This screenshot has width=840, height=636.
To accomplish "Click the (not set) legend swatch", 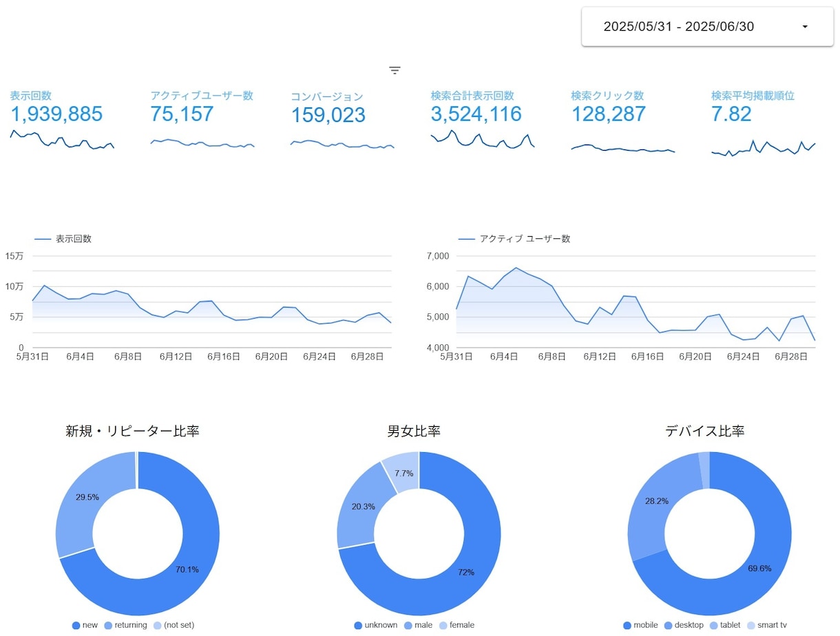I will pyautogui.click(x=158, y=625).
